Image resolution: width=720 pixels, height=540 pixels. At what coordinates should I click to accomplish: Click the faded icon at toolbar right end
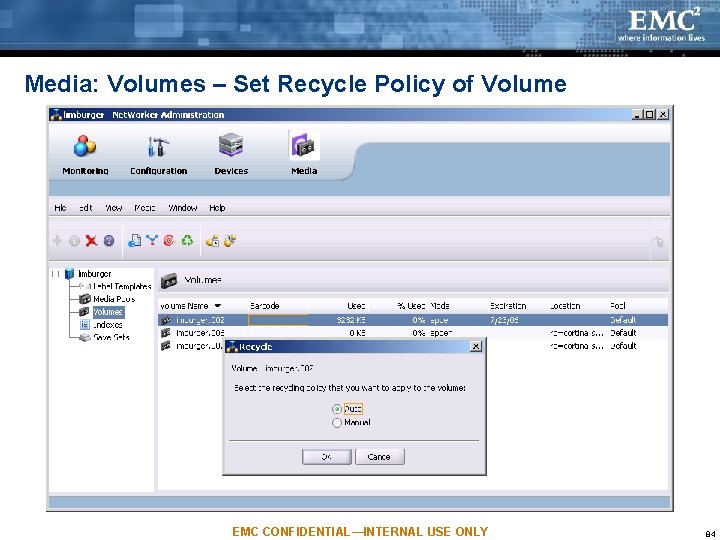(x=658, y=241)
